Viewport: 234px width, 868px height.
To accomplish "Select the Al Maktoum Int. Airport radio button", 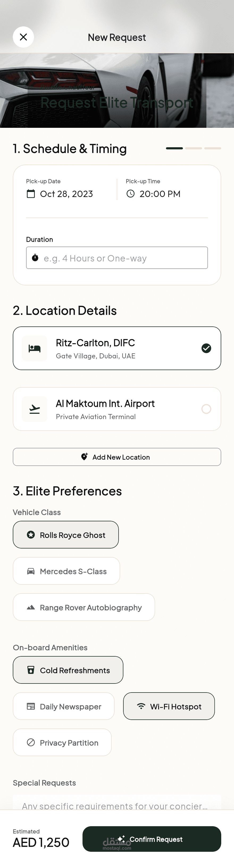I will point(206,409).
